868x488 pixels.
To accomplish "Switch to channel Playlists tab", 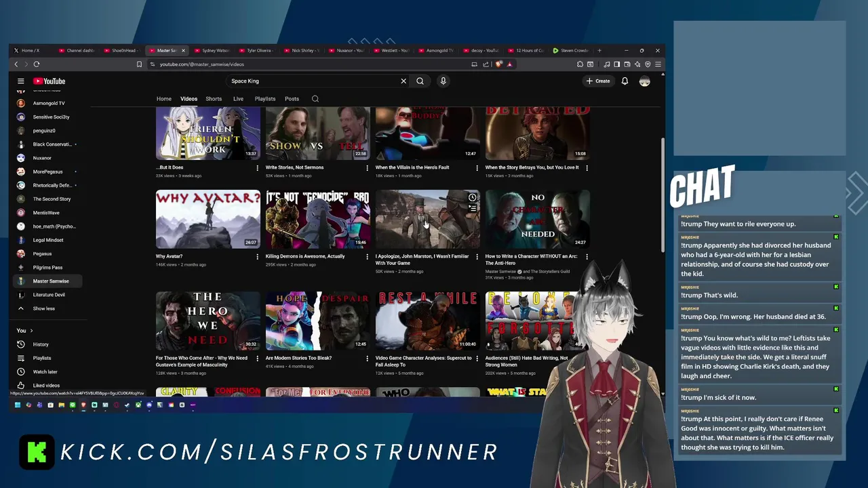I will (265, 99).
